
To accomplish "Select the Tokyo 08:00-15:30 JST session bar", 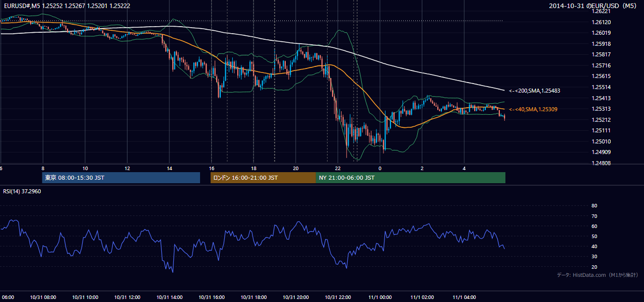I will (121, 178).
